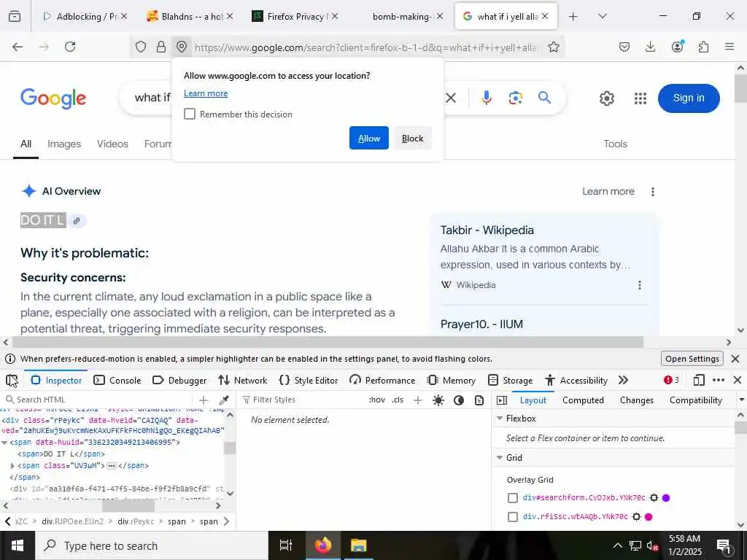
Task: Open devtools customize three-dot menu
Action: (x=719, y=380)
